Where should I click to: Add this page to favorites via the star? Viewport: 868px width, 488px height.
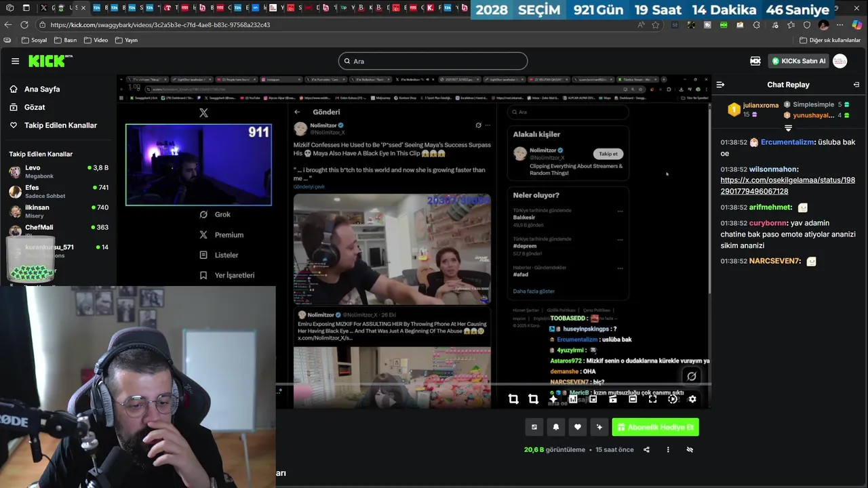(x=655, y=25)
